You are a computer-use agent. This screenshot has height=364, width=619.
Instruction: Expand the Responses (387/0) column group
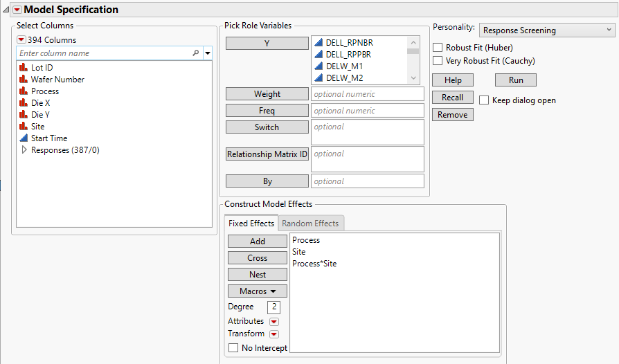[24, 150]
